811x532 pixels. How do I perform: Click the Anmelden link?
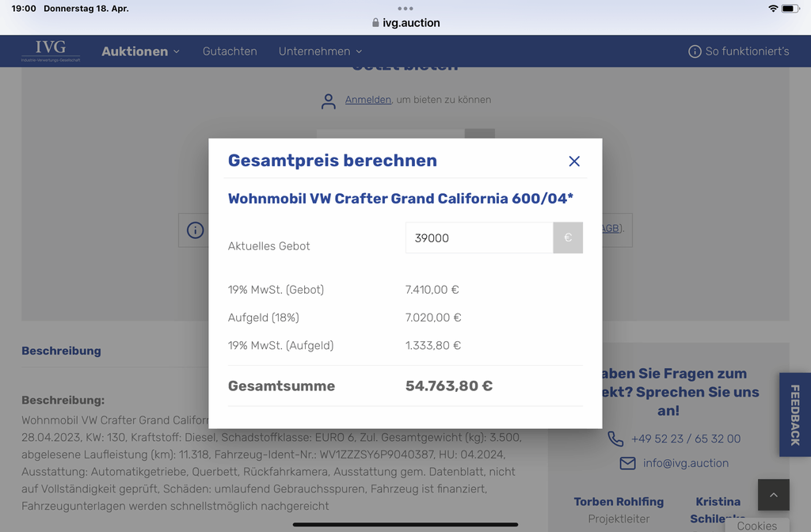(x=367, y=100)
